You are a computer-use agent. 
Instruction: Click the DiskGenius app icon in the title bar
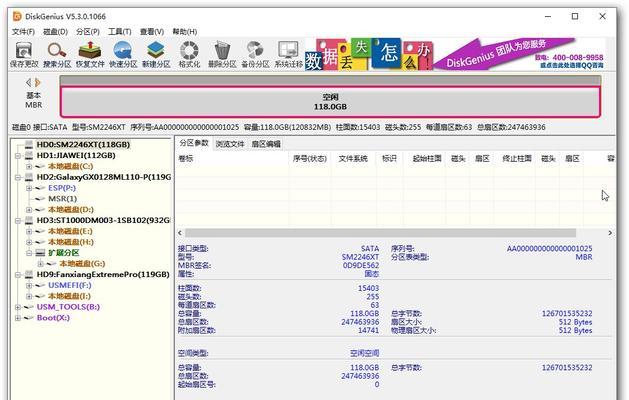coord(17,16)
